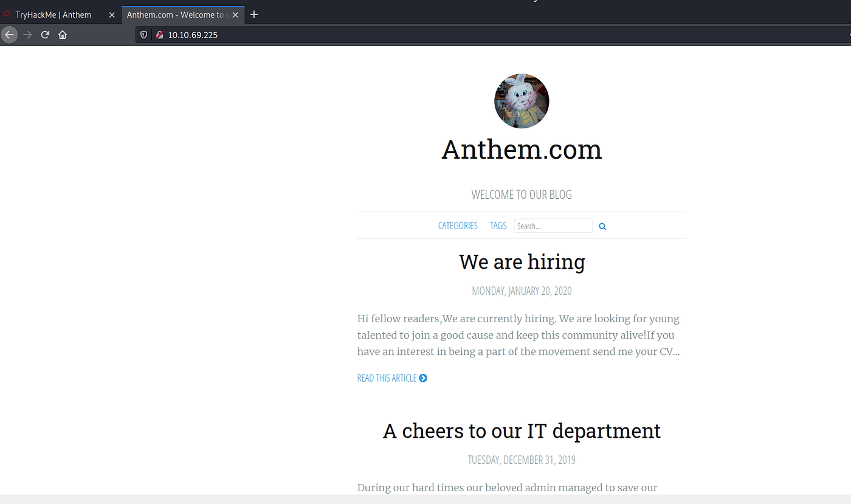
Task: Click the WELCOME TO OUR BLOG tagline
Action: [522, 195]
